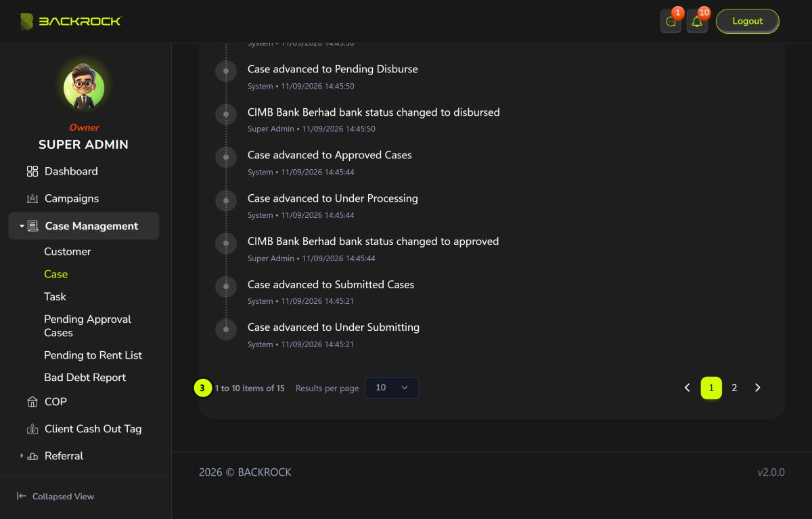Image resolution: width=812 pixels, height=519 pixels.
Task: Go to page 2 in pagination
Action: tap(734, 388)
